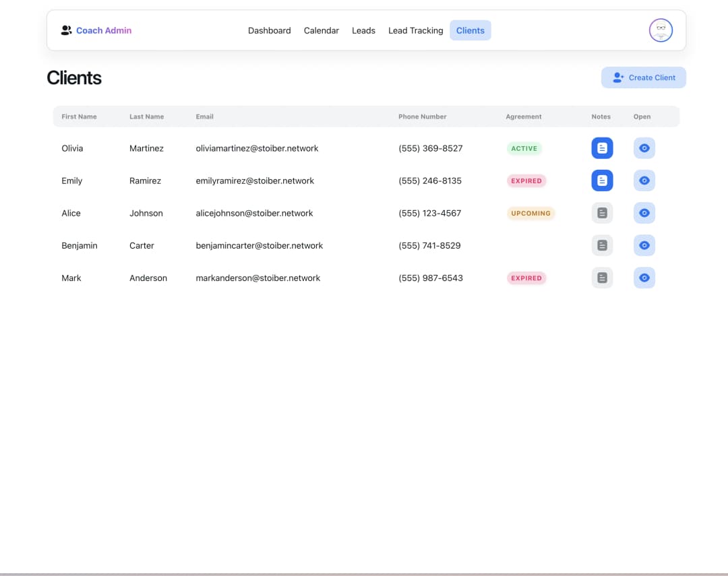728x576 pixels.
Task: View Alice Johnson client with eye icon
Action: click(x=644, y=213)
